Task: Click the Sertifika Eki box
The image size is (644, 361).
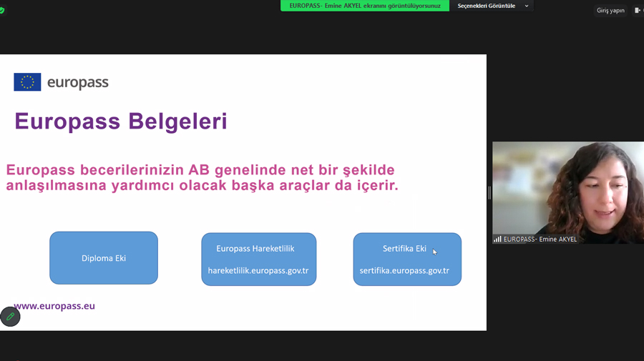Action: [x=407, y=259]
